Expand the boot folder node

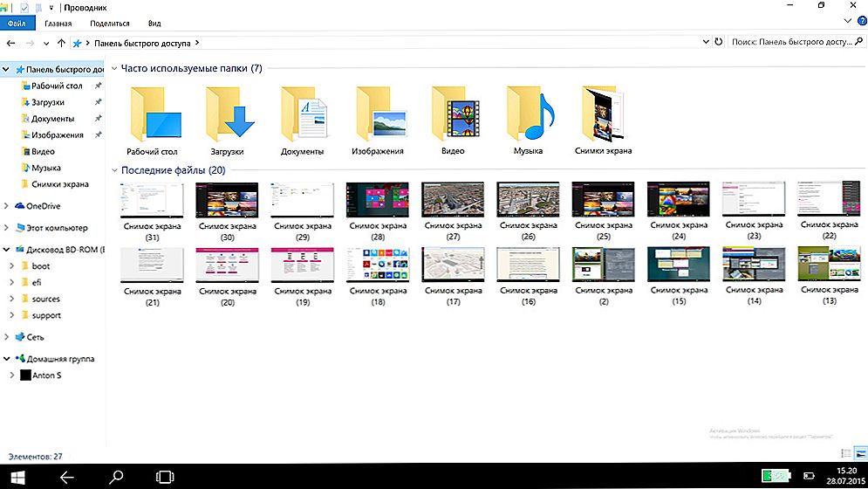click(11, 266)
